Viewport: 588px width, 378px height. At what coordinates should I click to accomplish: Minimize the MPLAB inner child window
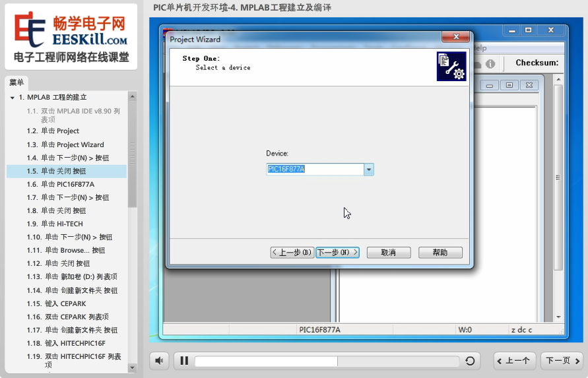coord(490,86)
